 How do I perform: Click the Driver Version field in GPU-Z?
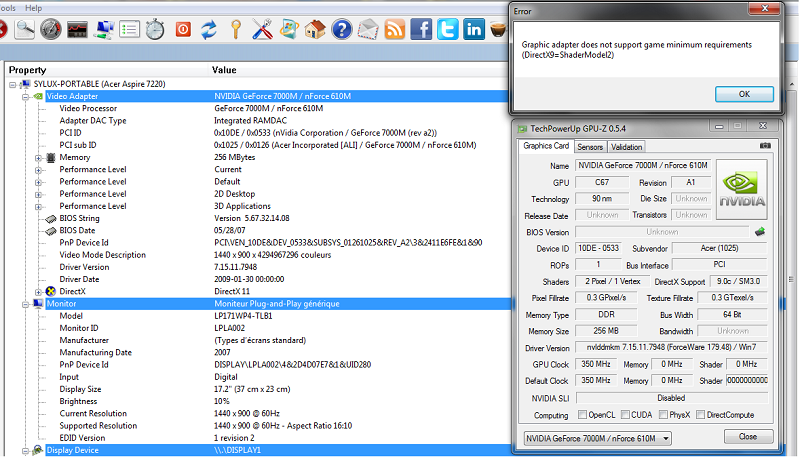(x=671, y=347)
